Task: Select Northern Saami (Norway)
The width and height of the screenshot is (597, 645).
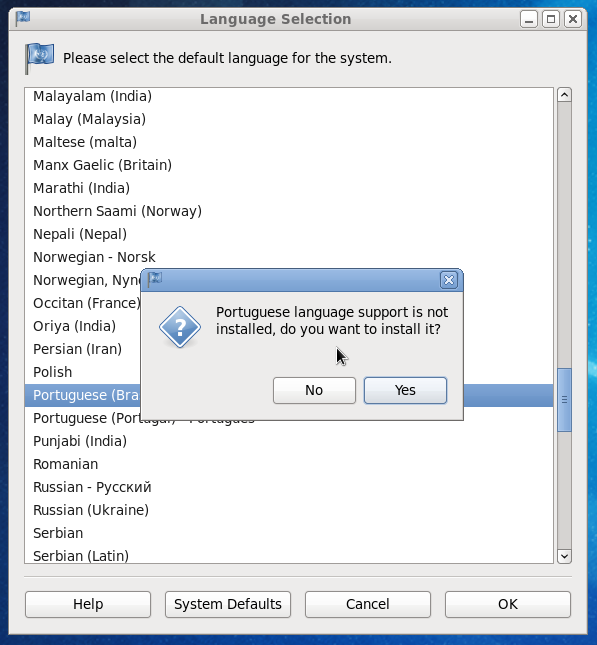Action: [x=289, y=211]
